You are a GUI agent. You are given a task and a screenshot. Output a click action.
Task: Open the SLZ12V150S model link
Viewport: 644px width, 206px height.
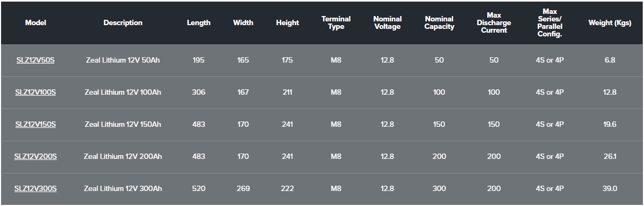pos(35,125)
